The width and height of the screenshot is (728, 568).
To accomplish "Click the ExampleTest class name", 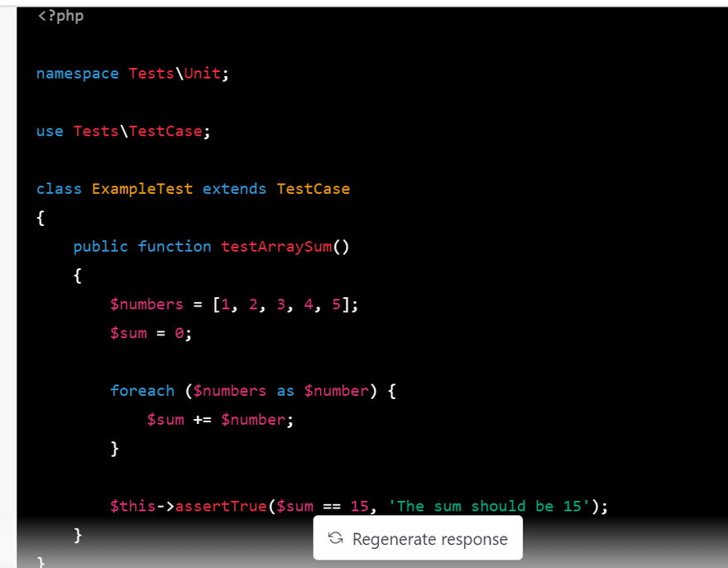I will [141, 189].
